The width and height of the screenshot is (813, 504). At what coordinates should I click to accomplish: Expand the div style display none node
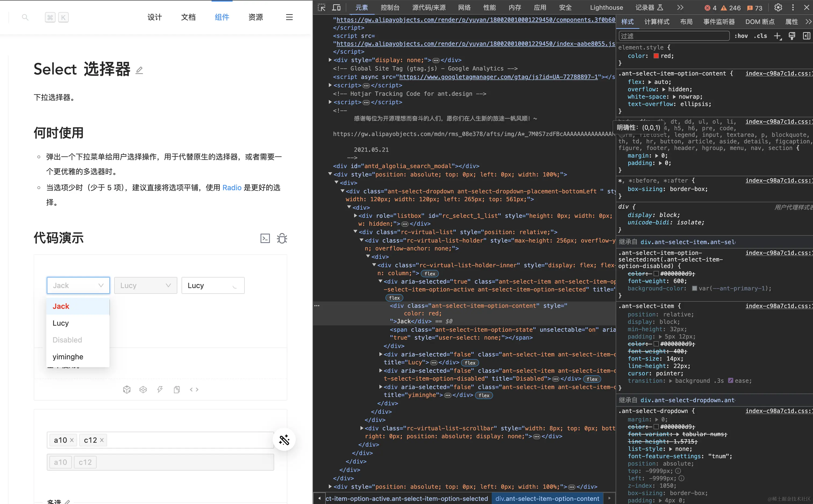330,60
